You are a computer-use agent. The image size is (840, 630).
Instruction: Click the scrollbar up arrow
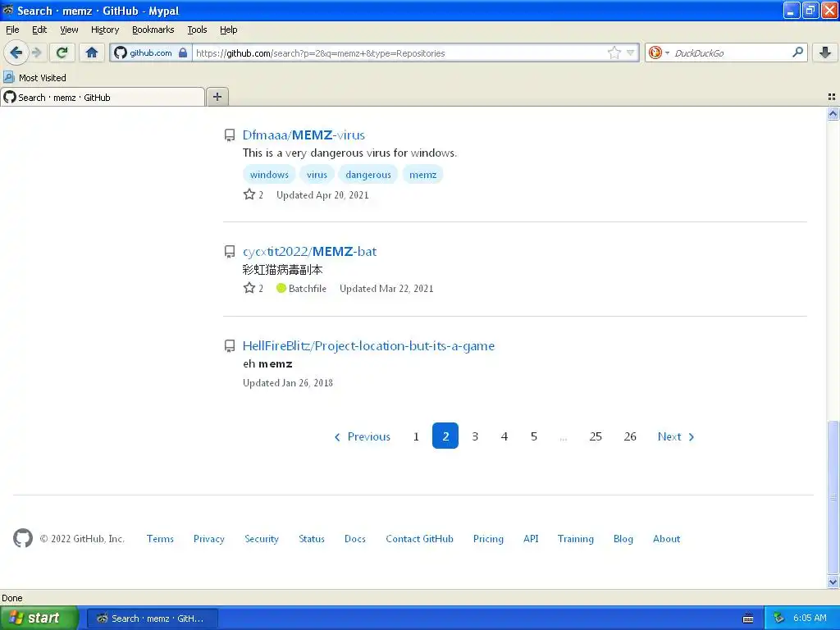tap(833, 113)
